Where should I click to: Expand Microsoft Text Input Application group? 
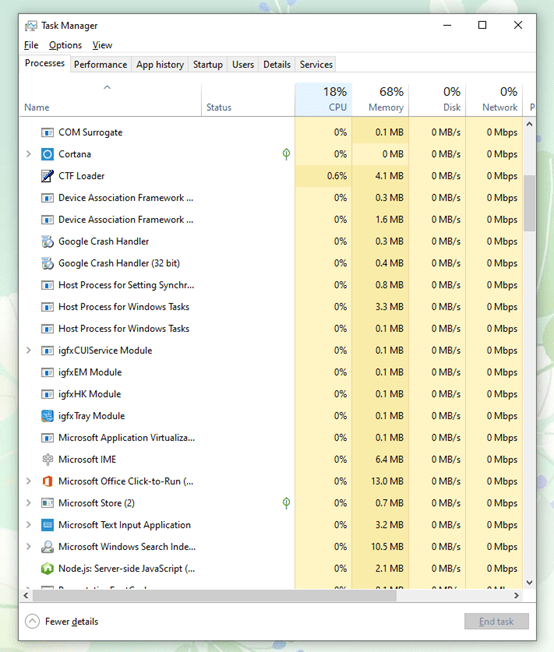pyautogui.click(x=28, y=525)
